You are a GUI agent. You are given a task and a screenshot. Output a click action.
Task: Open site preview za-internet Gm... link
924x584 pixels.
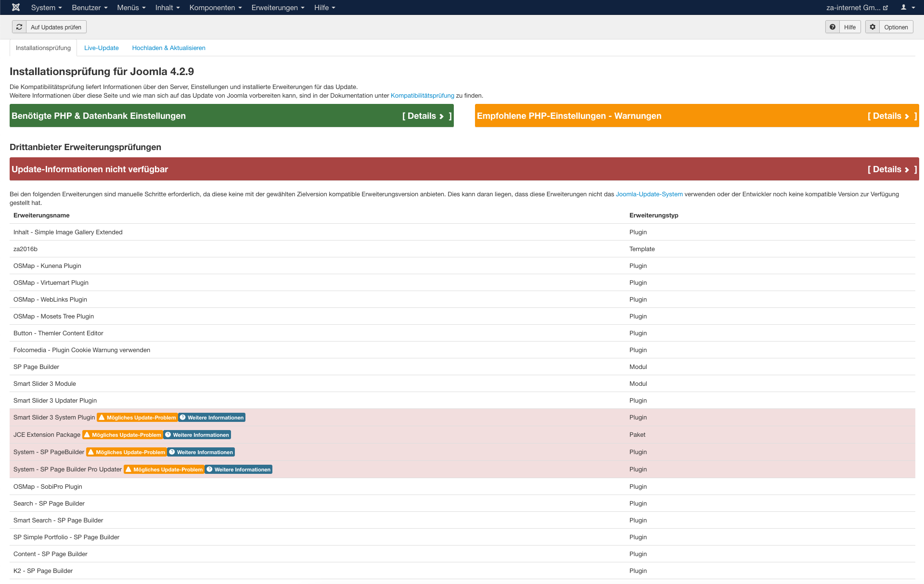click(857, 7)
